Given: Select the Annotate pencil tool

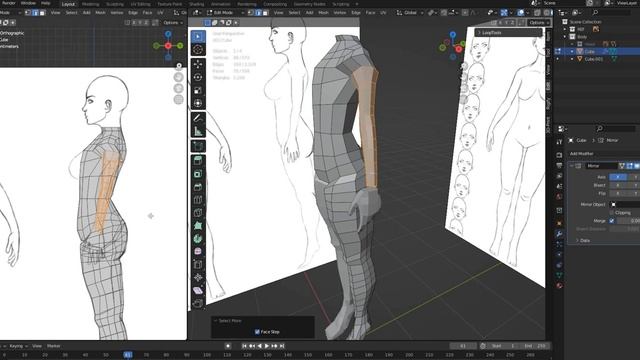Looking at the screenshot, I should click(198, 118).
